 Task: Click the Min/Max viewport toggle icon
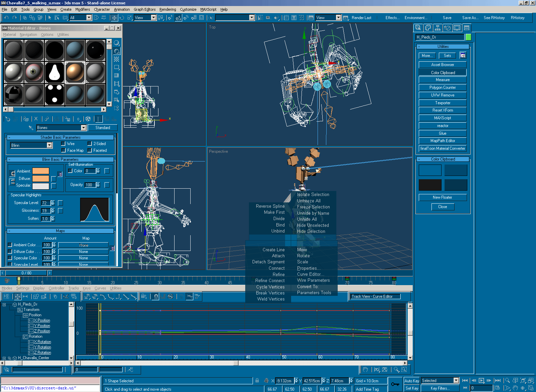(531, 388)
